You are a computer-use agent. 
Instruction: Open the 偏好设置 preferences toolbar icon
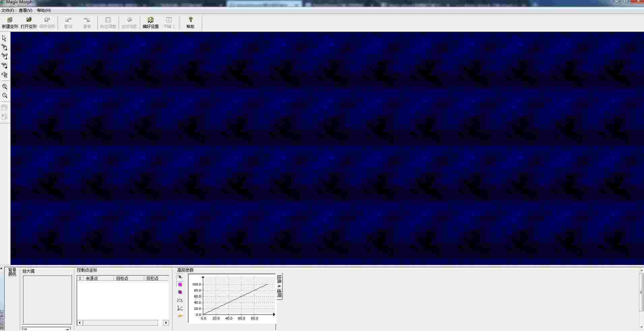pyautogui.click(x=150, y=22)
